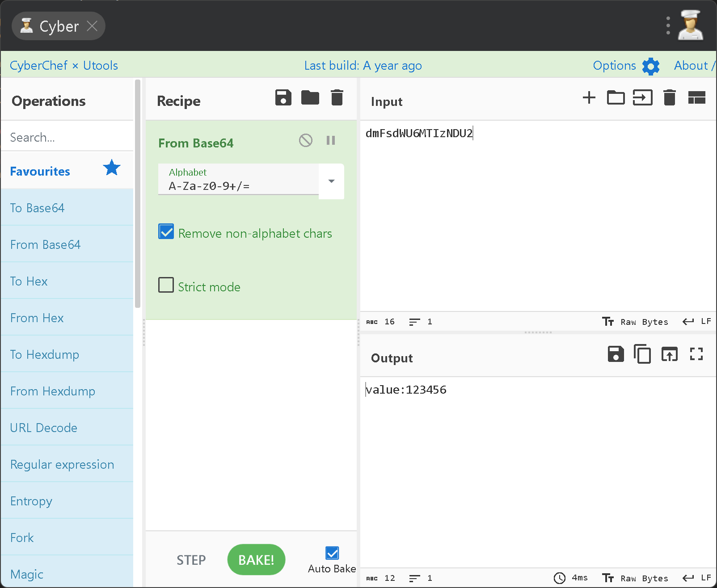The image size is (717, 588).
Task: Open the Options link
Action: coord(614,66)
